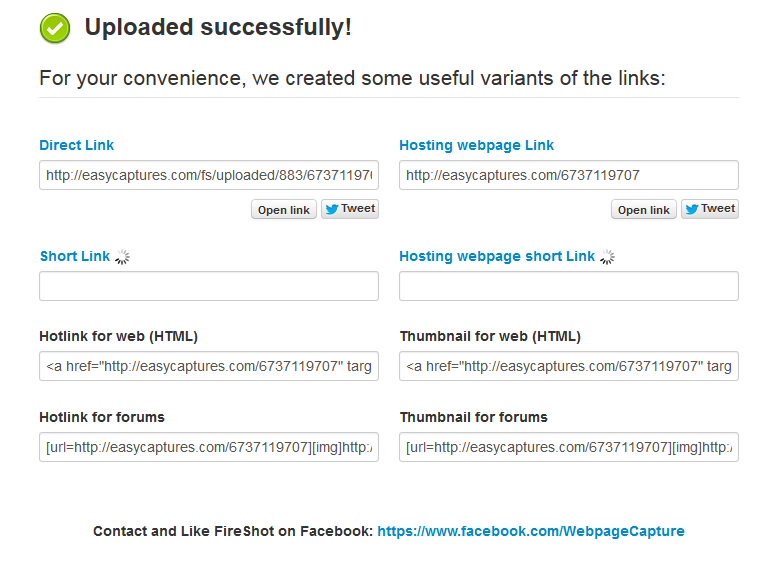
Task: Select the Hosting webpage Link URL field
Action: 569,175
